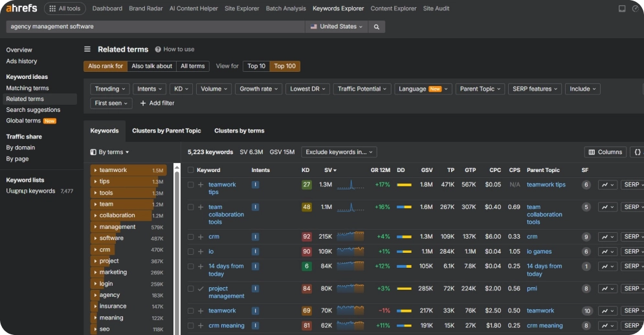
Task: Check the teamwork row checkbox
Action: 190,311
